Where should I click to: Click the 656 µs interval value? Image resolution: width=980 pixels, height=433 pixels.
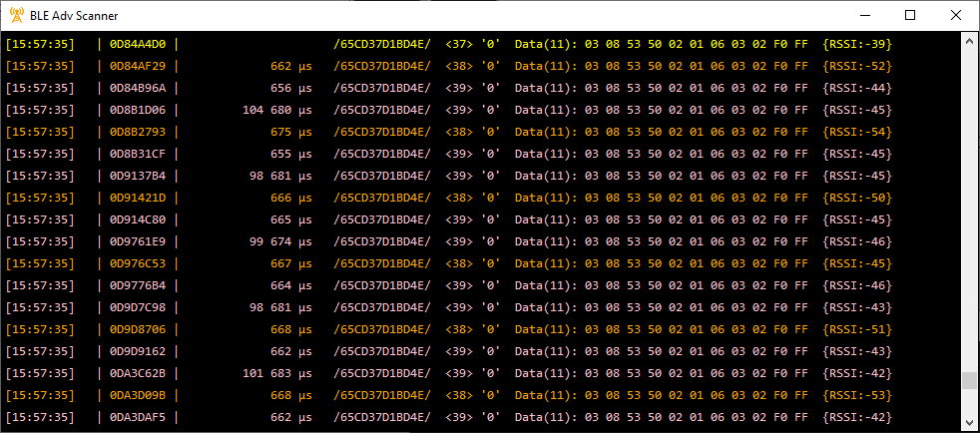click(x=291, y=88)
